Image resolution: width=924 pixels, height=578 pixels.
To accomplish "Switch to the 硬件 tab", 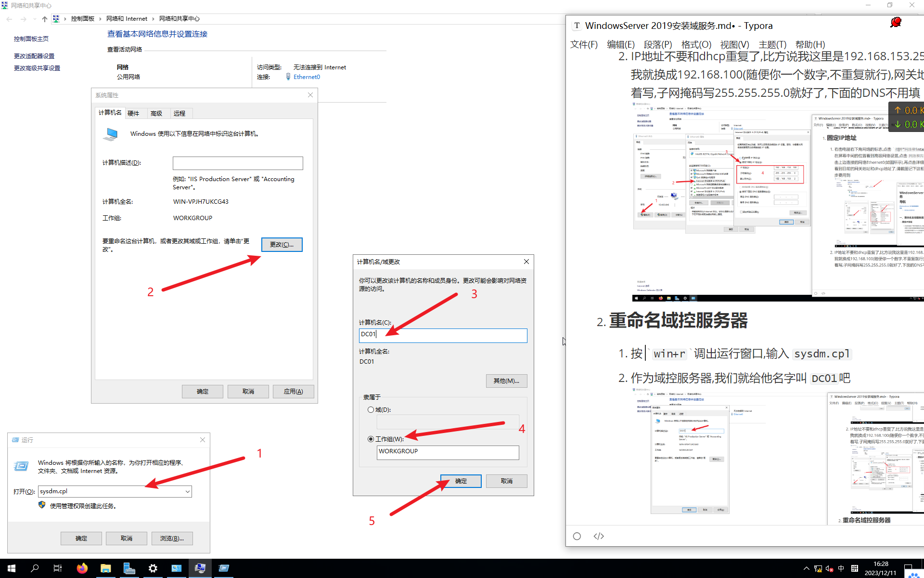I will (133, 113).
